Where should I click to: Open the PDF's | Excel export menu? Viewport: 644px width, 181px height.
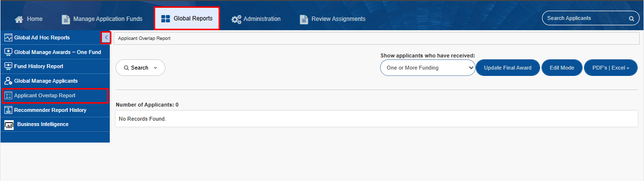pyautogui.click(x=611, y=68)
